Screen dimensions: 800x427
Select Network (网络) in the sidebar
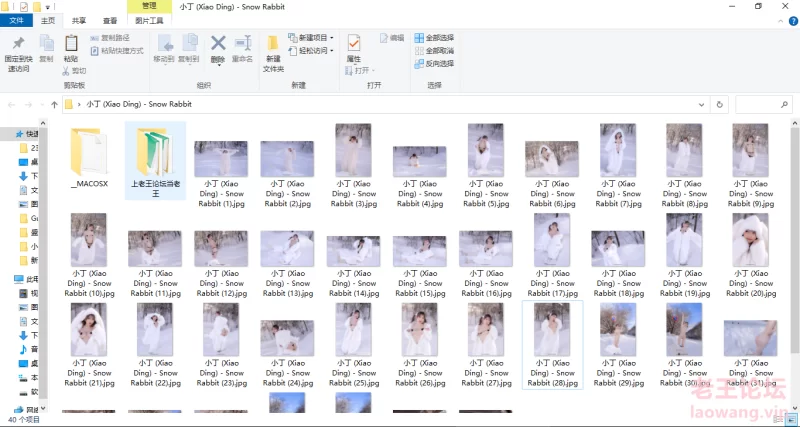27,410
